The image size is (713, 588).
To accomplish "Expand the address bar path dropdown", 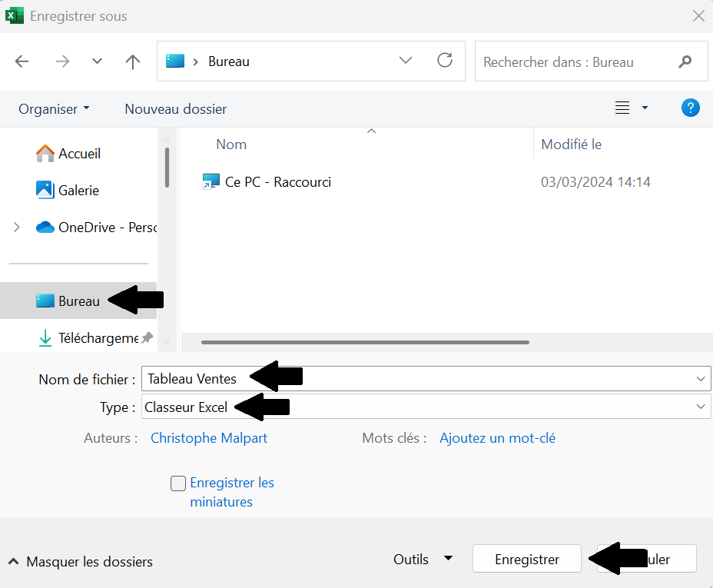I will tap(405, 61).
